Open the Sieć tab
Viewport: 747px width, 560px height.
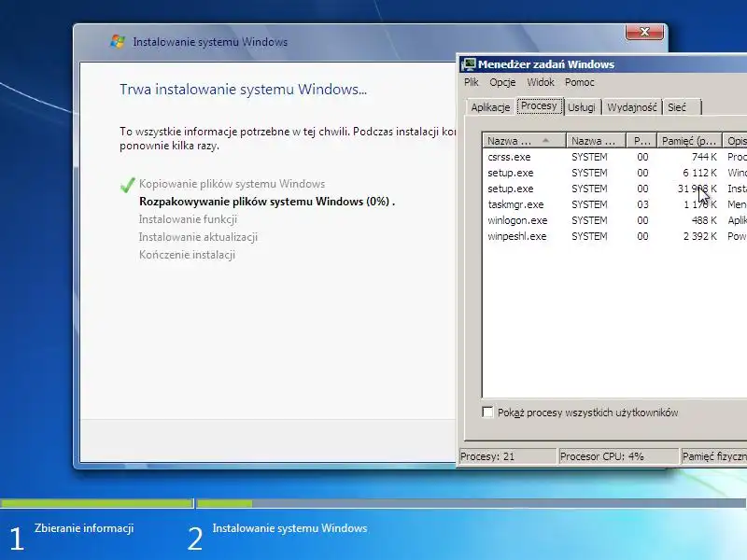682,107
